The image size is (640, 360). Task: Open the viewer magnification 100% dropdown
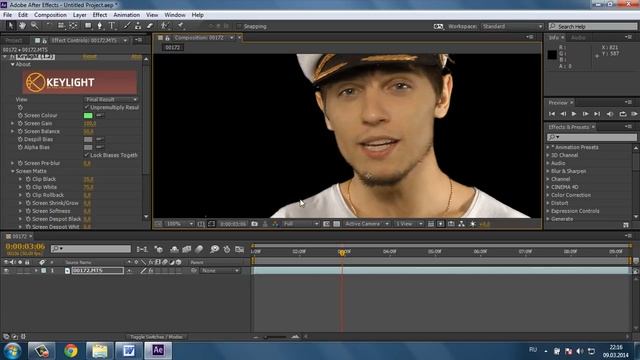coord(179,224)
